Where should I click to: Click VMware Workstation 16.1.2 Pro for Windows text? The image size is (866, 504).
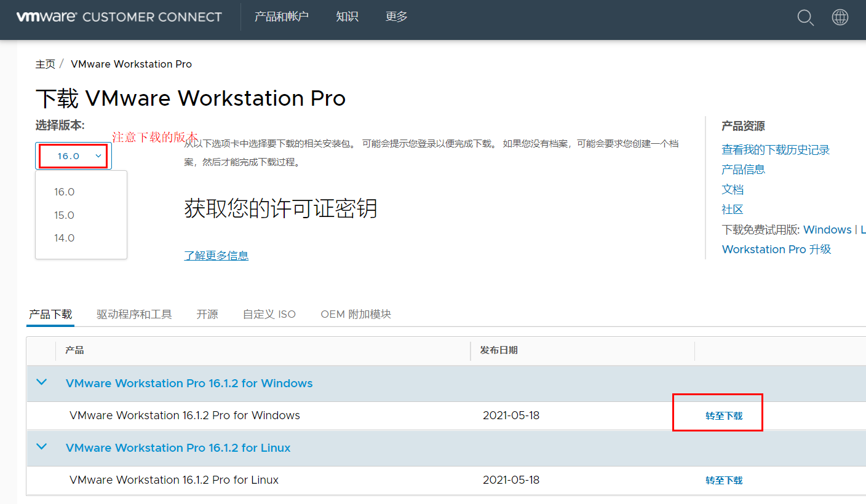pos(185,415)
